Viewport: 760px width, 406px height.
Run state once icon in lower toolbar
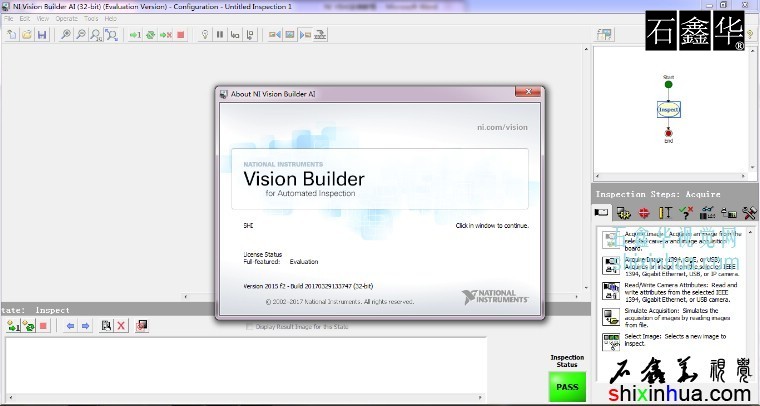pos(13,326)
